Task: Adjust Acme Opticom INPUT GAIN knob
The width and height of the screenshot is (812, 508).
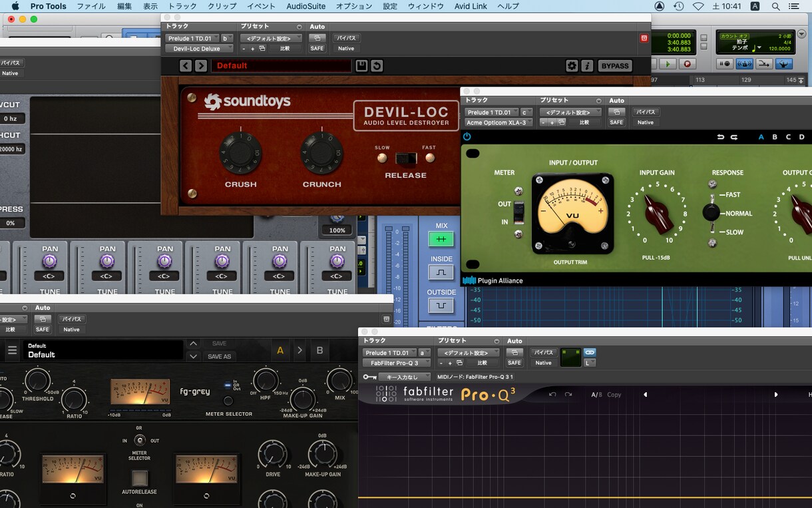Action: point(658,212)
